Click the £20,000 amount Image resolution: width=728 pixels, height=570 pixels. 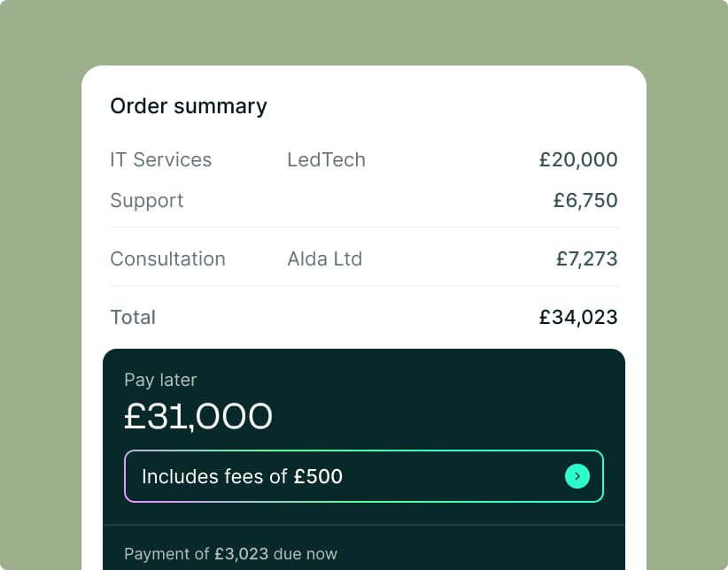[x=578, y=159]
